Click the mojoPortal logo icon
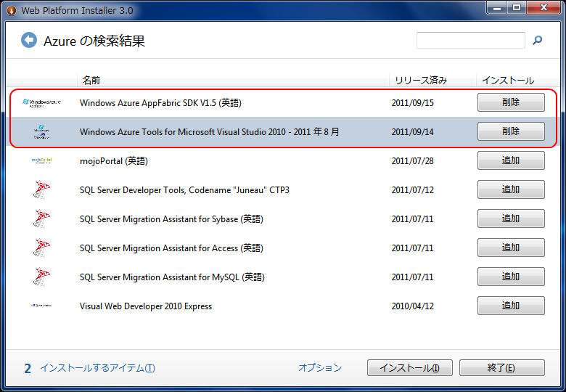 click(41, 160)
